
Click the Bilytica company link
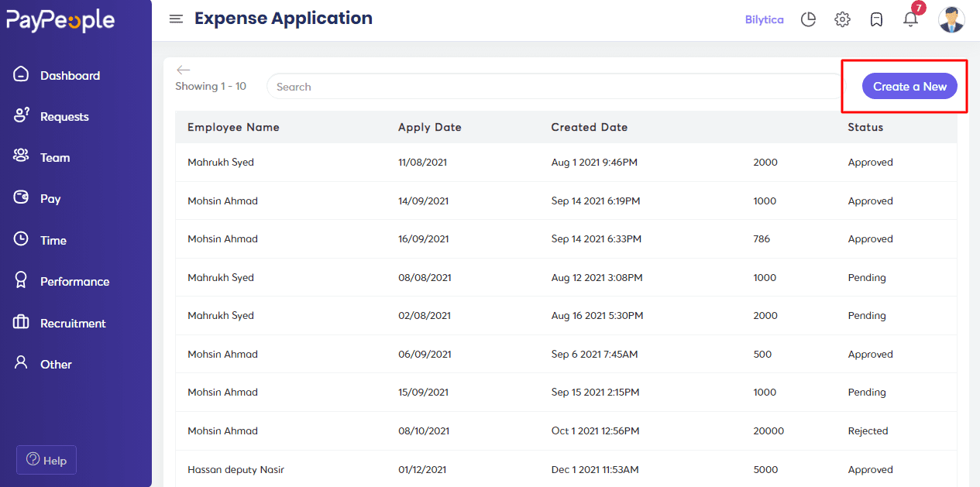[x=764, y=19]
